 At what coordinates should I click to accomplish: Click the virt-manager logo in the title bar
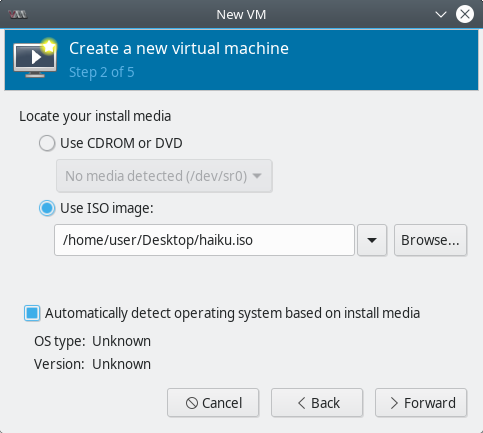(18, 15)
